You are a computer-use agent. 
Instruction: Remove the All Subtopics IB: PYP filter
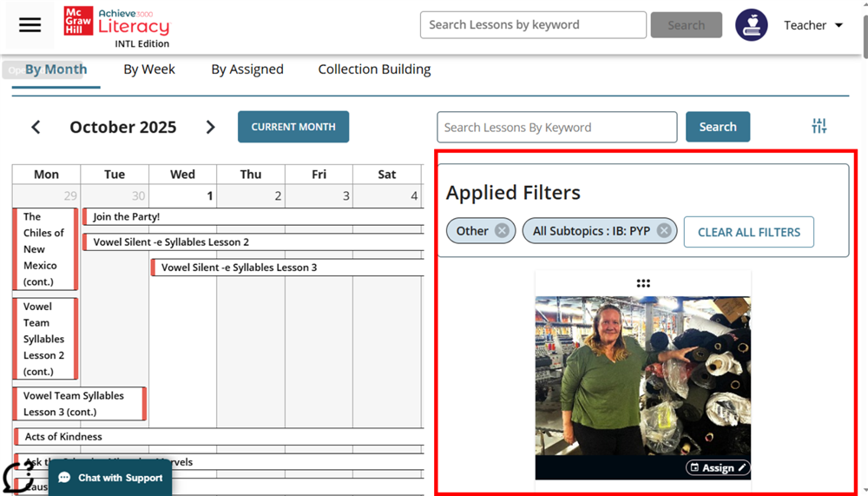[x=664, y=231]
